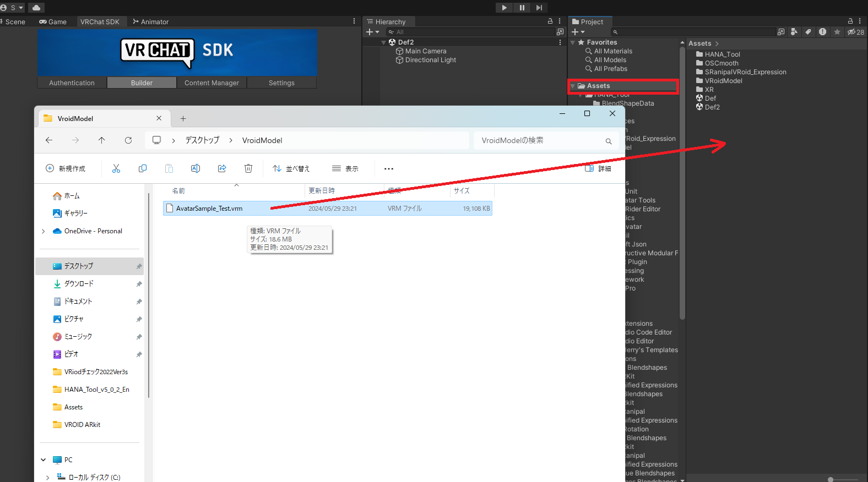Select All Prefabs under Favorites

tap(606, 69)
